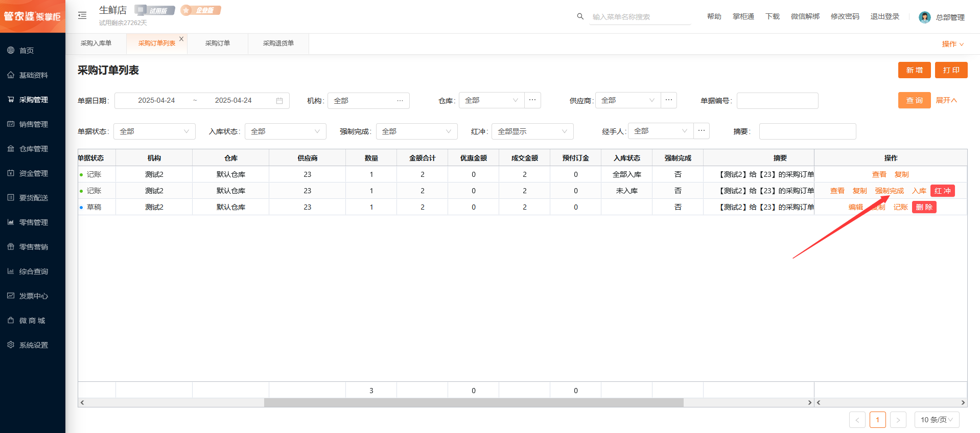Image resolution: width=980 pixels, height=433 pixels.
Task: Go to next page arrow in pagination
Action: pyautogui.click(x=898, y=420)
